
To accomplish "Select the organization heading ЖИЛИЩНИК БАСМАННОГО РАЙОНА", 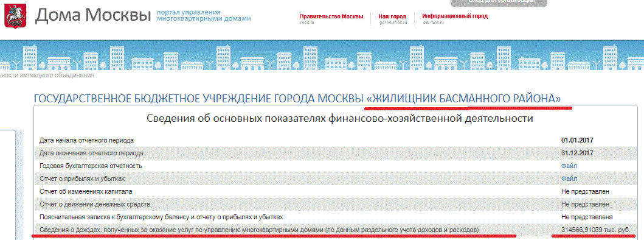I will pyautogui.click(x=464, y=99).
